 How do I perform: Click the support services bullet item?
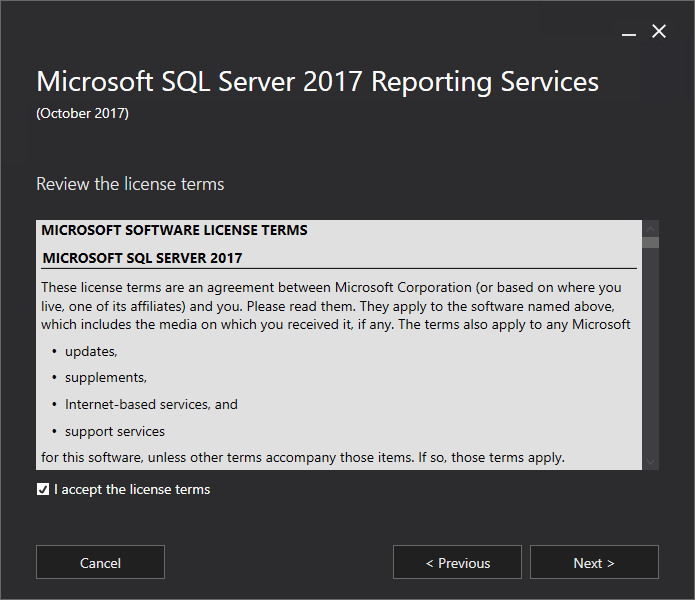(x=115, y=431)
